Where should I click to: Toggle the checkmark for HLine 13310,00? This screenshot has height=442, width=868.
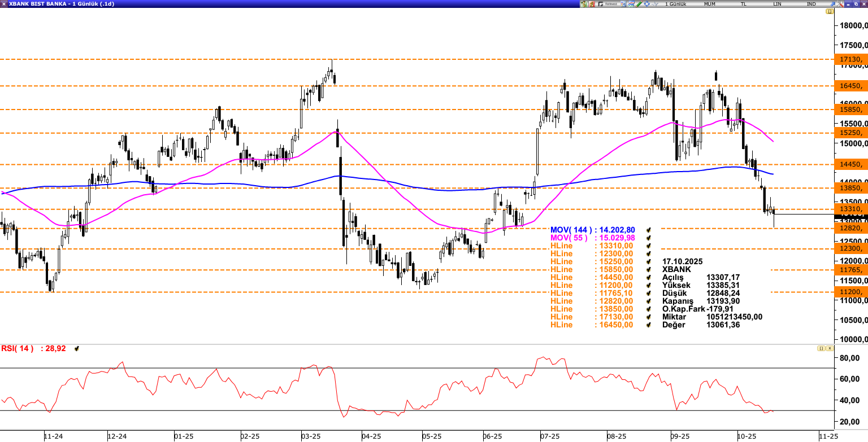649,246
